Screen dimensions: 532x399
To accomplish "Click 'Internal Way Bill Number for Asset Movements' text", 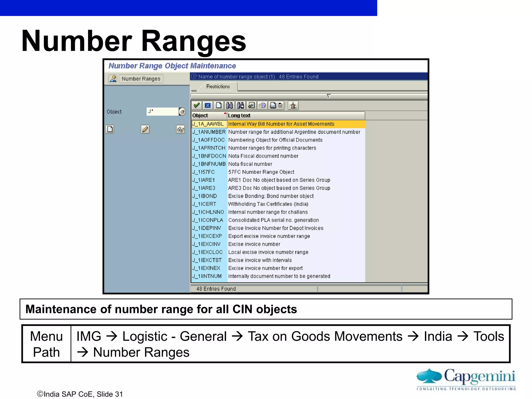I will 281,124.
